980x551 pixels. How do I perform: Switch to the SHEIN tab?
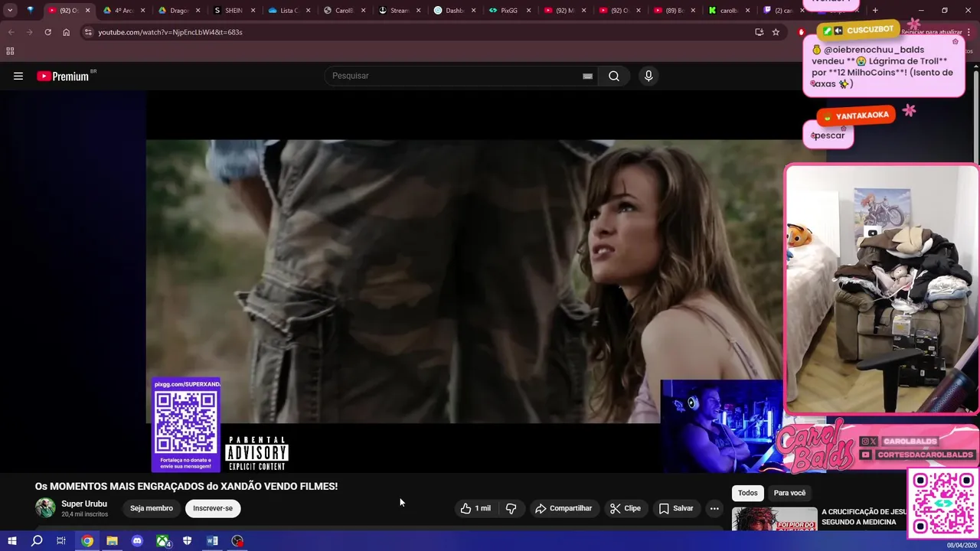click(234, 11)
